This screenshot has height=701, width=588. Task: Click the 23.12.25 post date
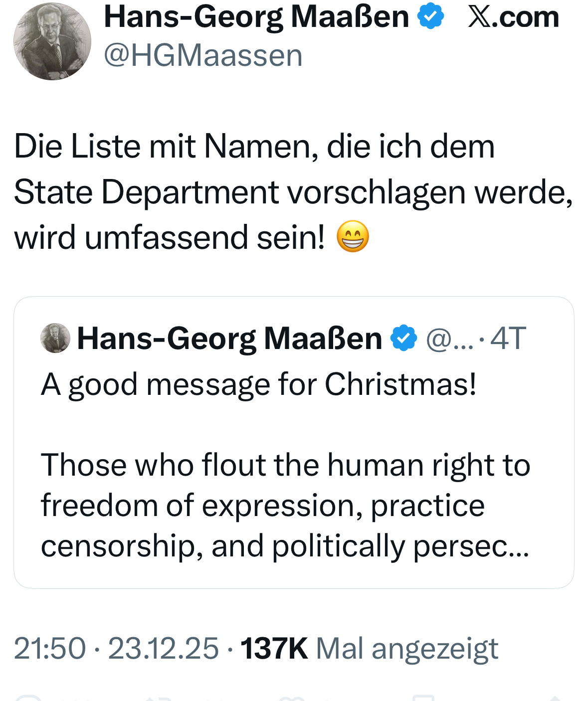coord(164,648)
